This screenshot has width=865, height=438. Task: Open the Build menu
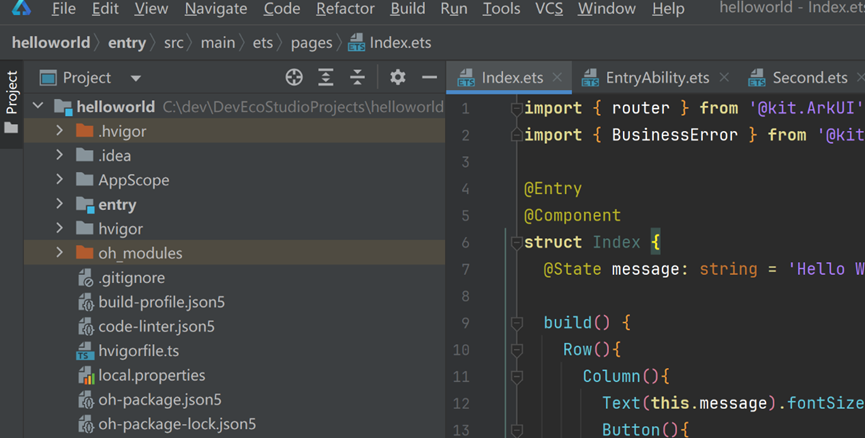(x=408, y=8)
